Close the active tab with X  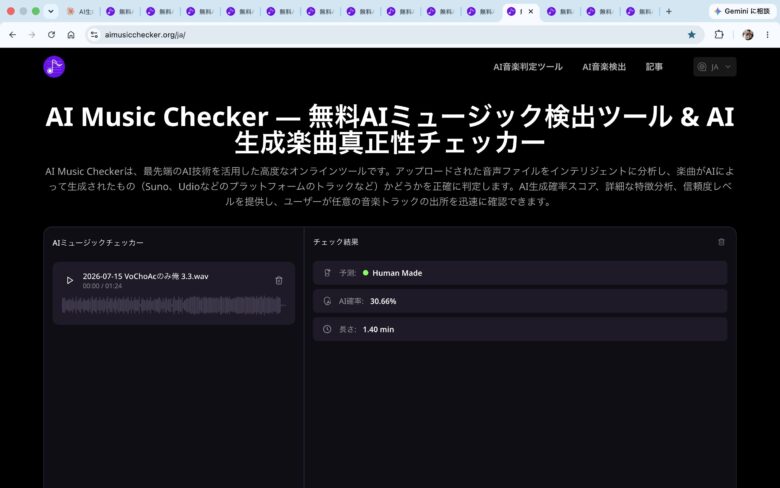[x=531, y=11]
